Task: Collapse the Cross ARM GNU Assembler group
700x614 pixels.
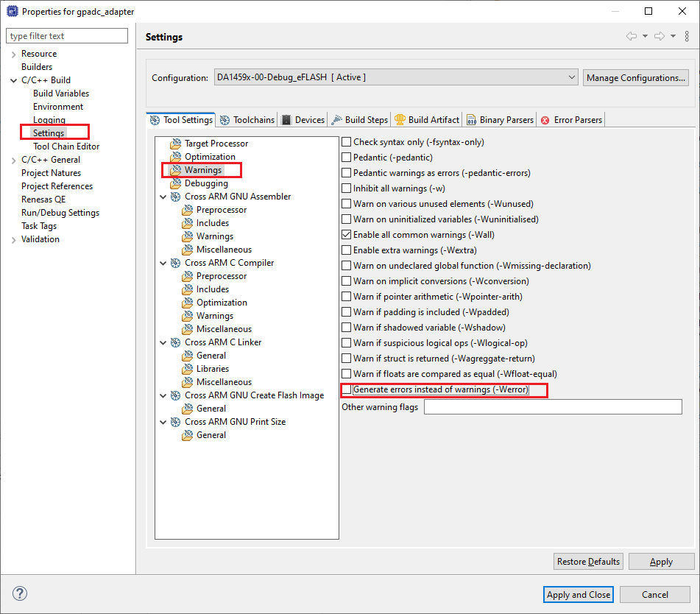Action: pos(163,197)
